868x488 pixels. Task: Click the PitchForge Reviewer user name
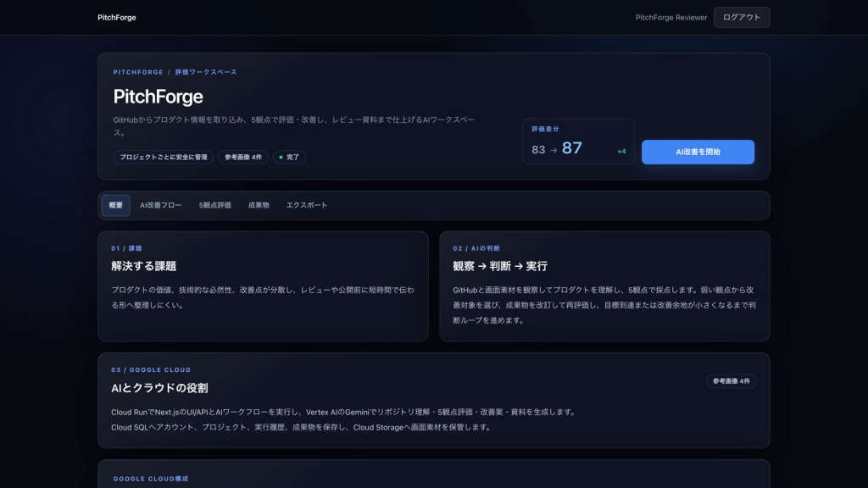click(x=671, y=18)
